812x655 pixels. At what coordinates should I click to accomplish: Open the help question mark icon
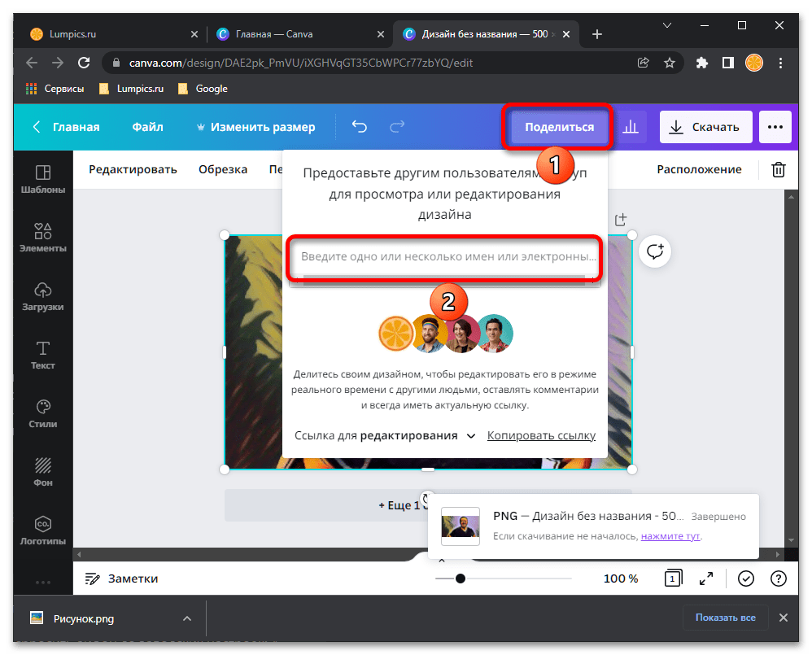click(x=779, y=579)
